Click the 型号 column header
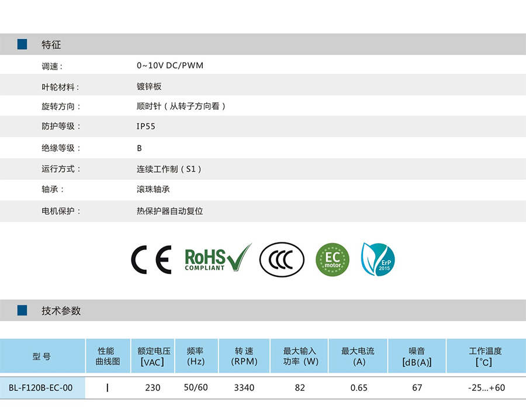Viewport: 526px width, 420px height. (x=41, y=356)
